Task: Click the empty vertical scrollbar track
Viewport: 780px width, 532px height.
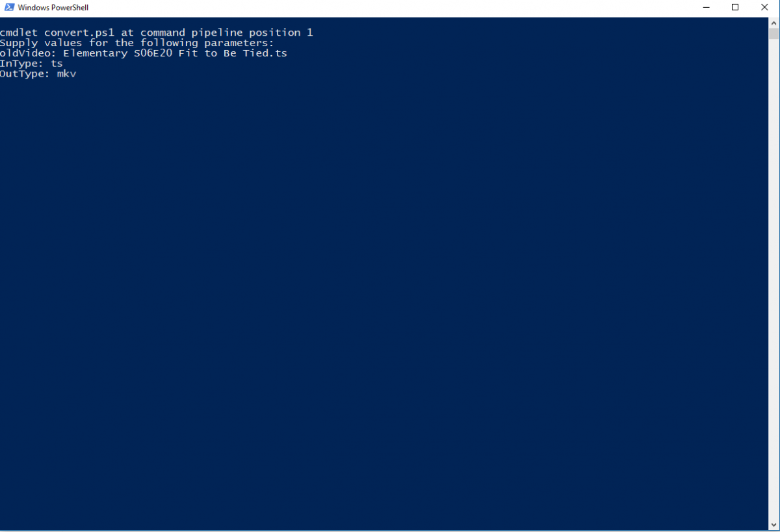Action: (x=773, y=279)
